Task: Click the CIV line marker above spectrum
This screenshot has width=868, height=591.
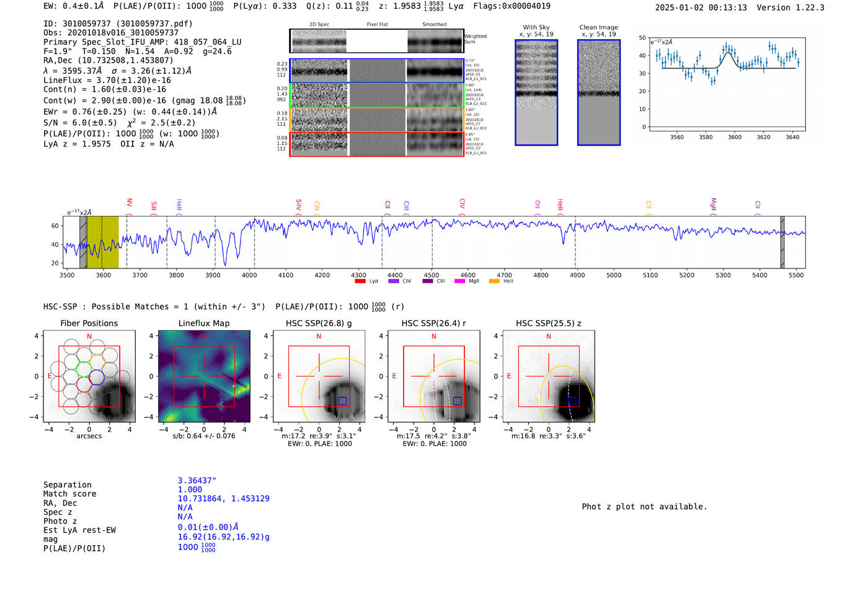Action: pyautogui.click(x=462, y=206)
